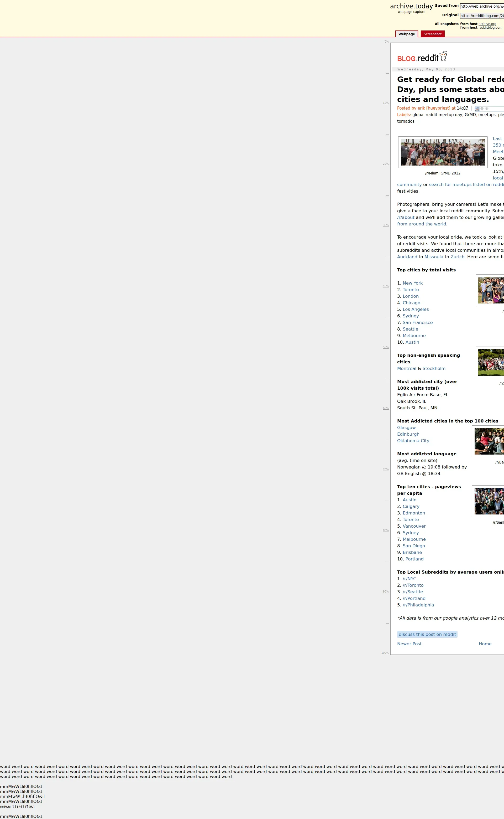Open archive.org host snapshots link
Image resolution: width=504 pixels, height=819 pixels.
pyautogui.click(x=487, y=24)
